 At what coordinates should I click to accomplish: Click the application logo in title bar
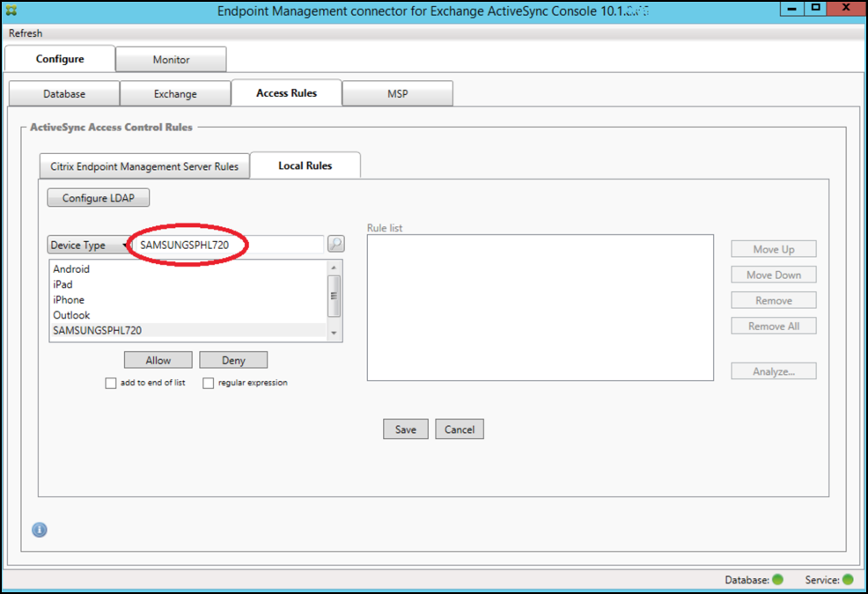tap(11, 10)
